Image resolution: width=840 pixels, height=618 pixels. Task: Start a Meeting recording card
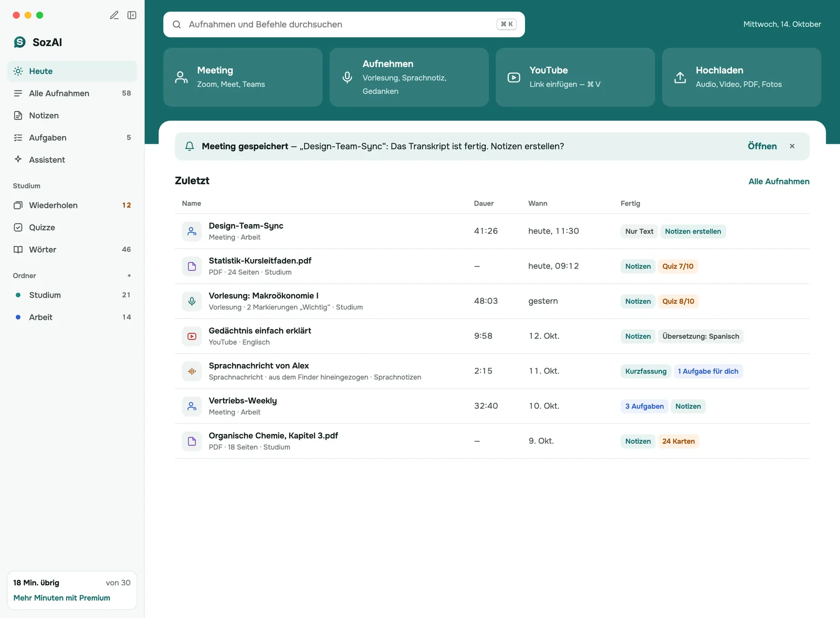pyautogui.click(x=243, y=77)
